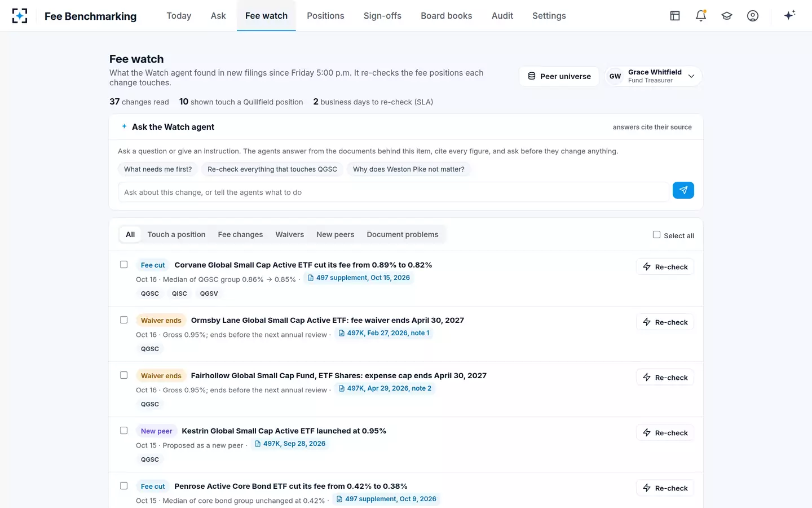Click the sparkle icon beside Ask the Watch agent
Image resolution: width=812 pixels, height=508 pixels.
124,126
